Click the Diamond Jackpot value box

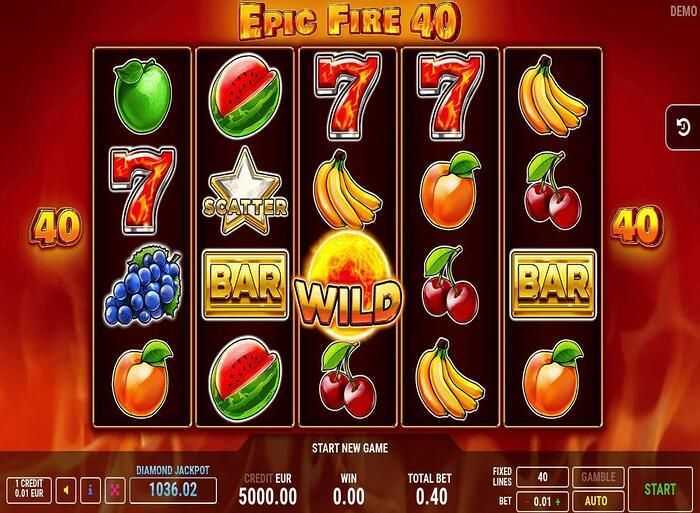tap(173, 490)
